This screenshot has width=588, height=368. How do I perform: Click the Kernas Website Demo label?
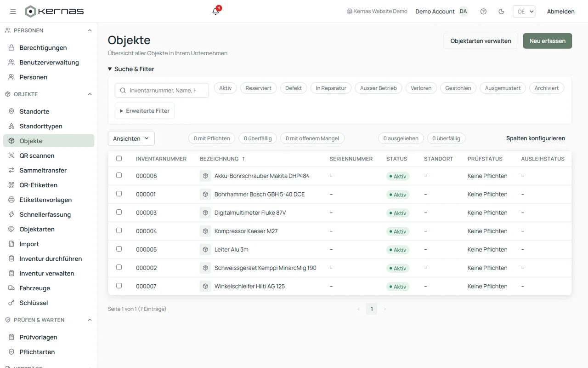(x=377, y=11)
